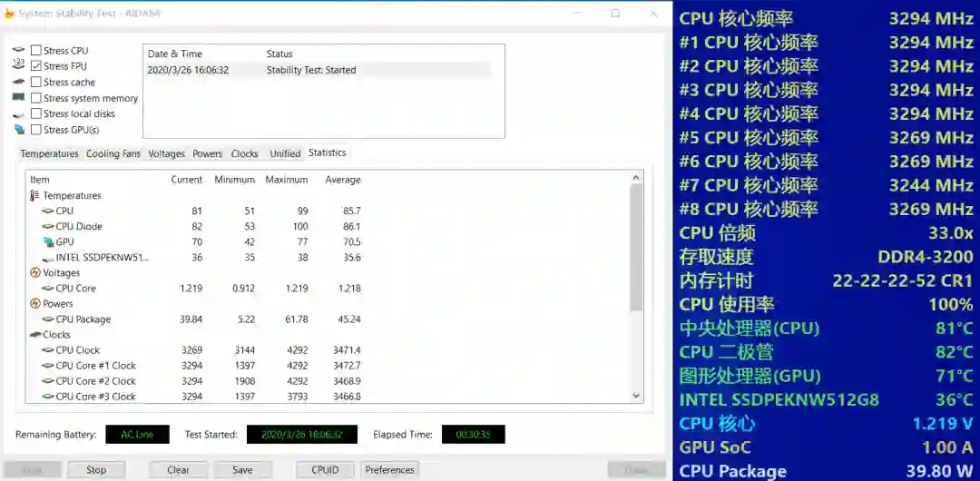
Task: Click the INTEL SSDPEKNW51 drive icon
Action: pos(47,258)
